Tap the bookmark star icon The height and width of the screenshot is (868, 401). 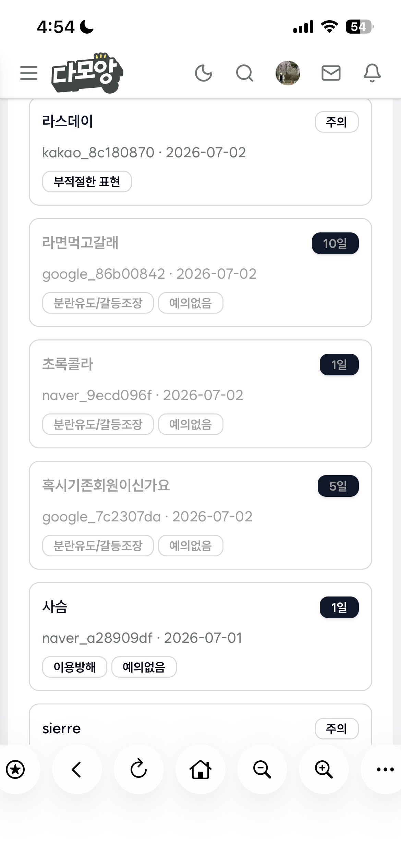point(15,769)
